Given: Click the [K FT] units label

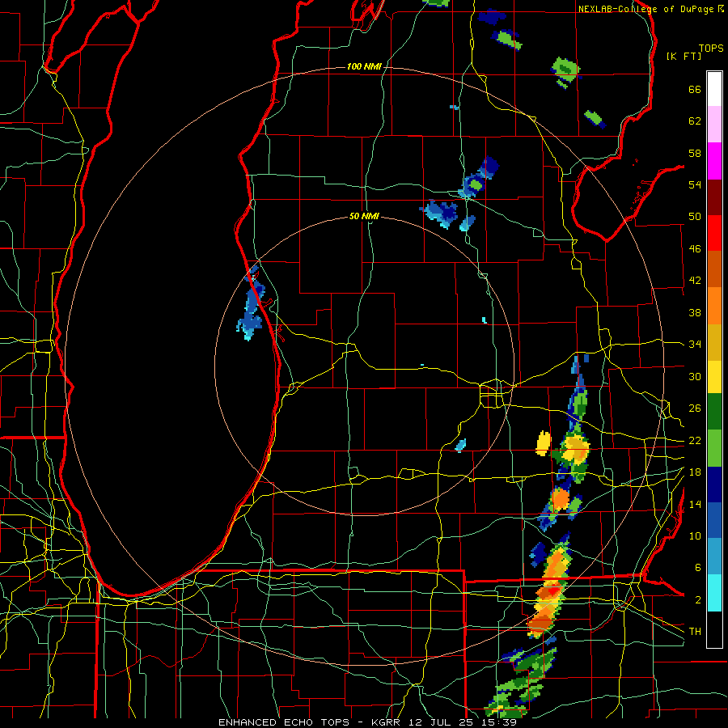Looking at the screenshot, I should (x=684, y=56).
